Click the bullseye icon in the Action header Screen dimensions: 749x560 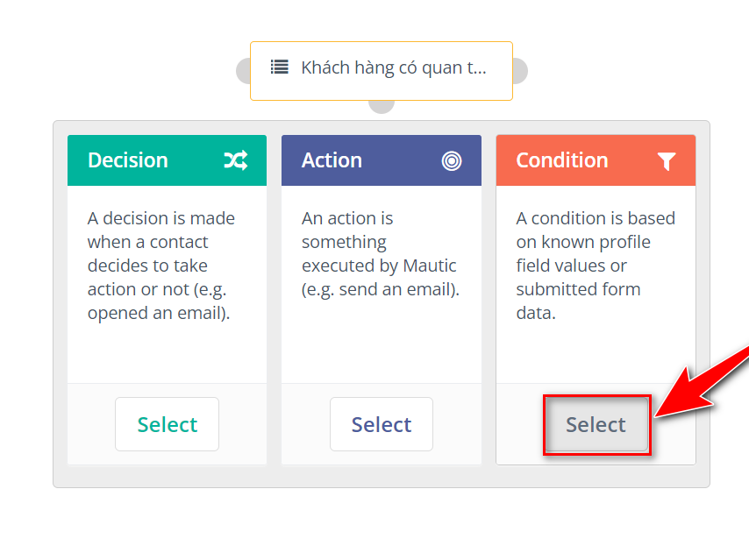[451, 160]
